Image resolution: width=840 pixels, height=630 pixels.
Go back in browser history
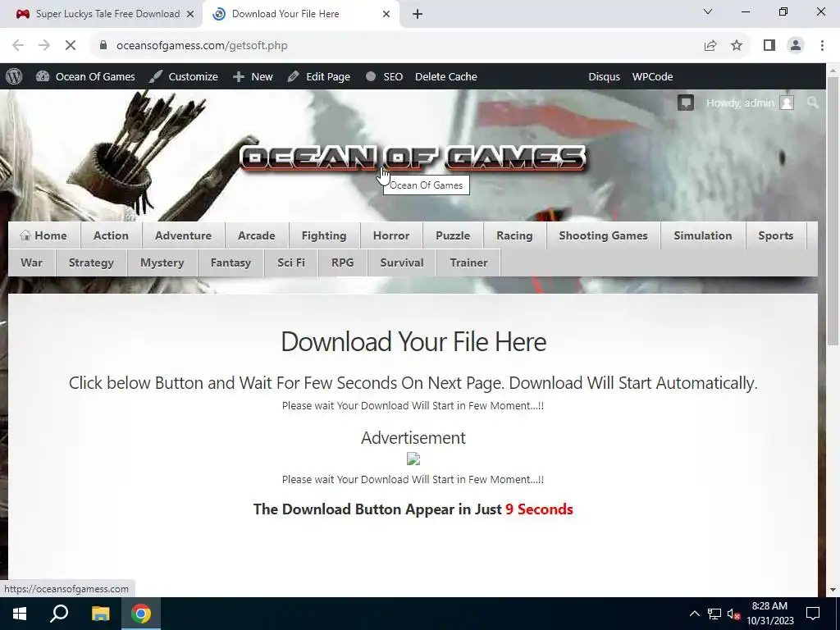18,46
